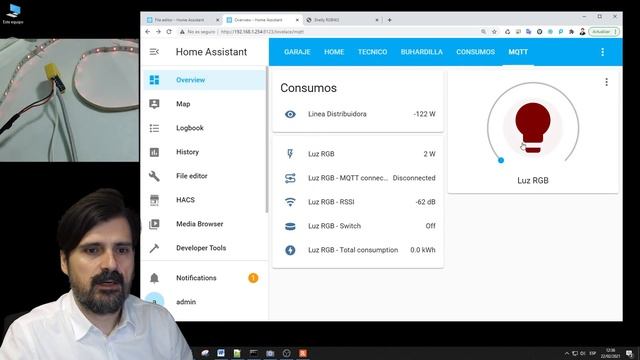
Task: Close the Overview browser tab
Action: [297, 20]
